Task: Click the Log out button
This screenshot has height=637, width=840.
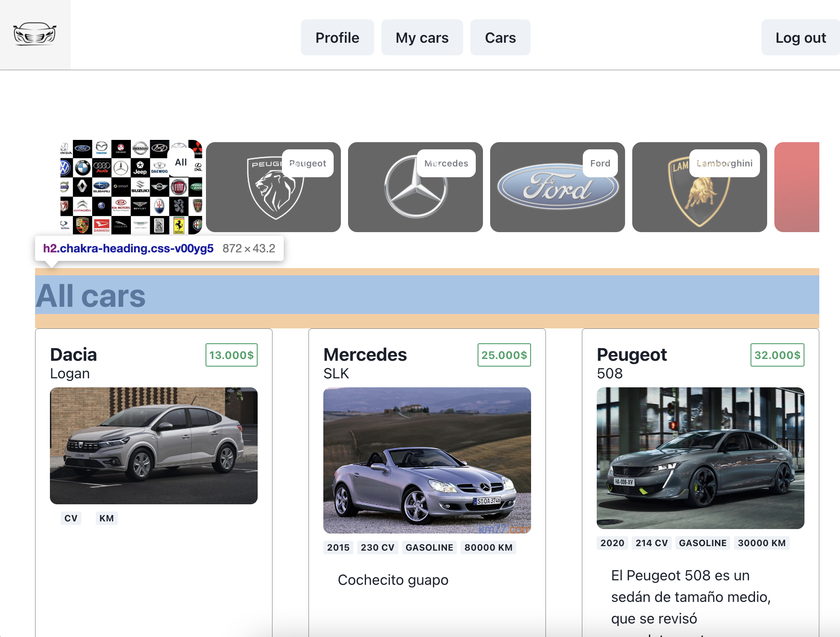Action: click(800, 37)
